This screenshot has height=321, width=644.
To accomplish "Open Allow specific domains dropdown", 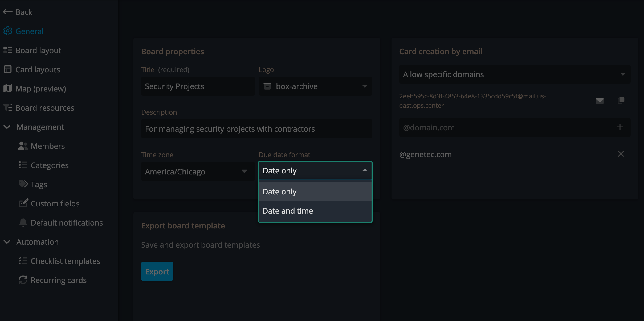I will [x=515, y=74].
